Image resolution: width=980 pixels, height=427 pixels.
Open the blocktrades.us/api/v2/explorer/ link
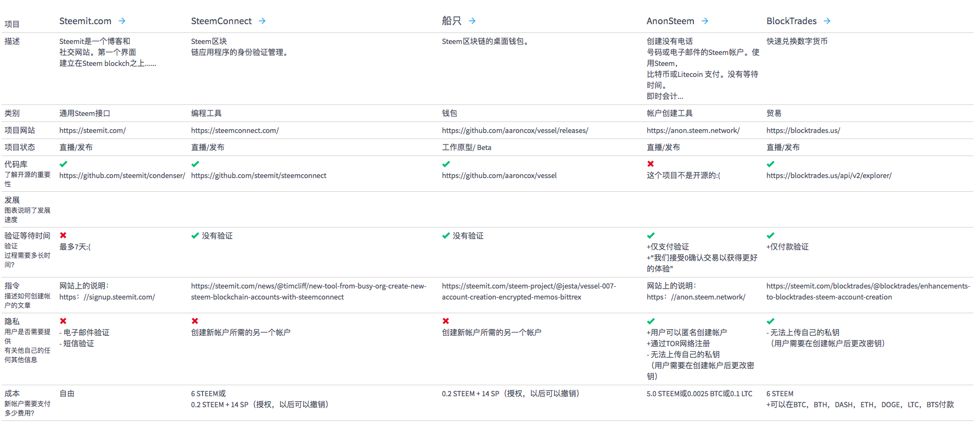[x=829, y=175]
